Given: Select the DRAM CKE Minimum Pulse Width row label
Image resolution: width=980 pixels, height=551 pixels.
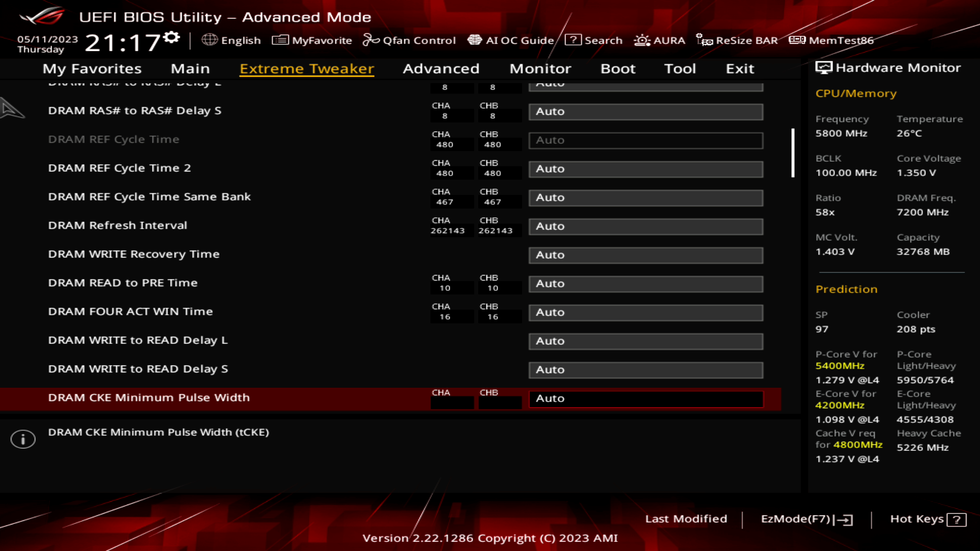Looking at the screenshot, I should coord(149,398).
